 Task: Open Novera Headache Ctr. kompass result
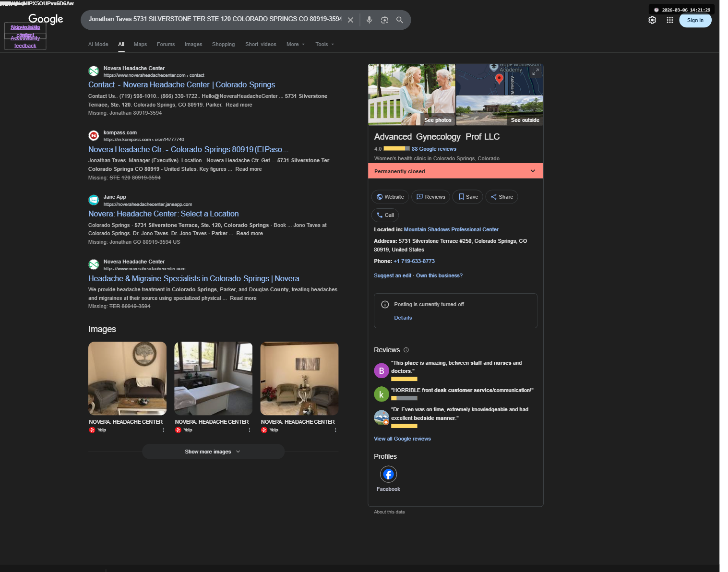pos(188,149)
